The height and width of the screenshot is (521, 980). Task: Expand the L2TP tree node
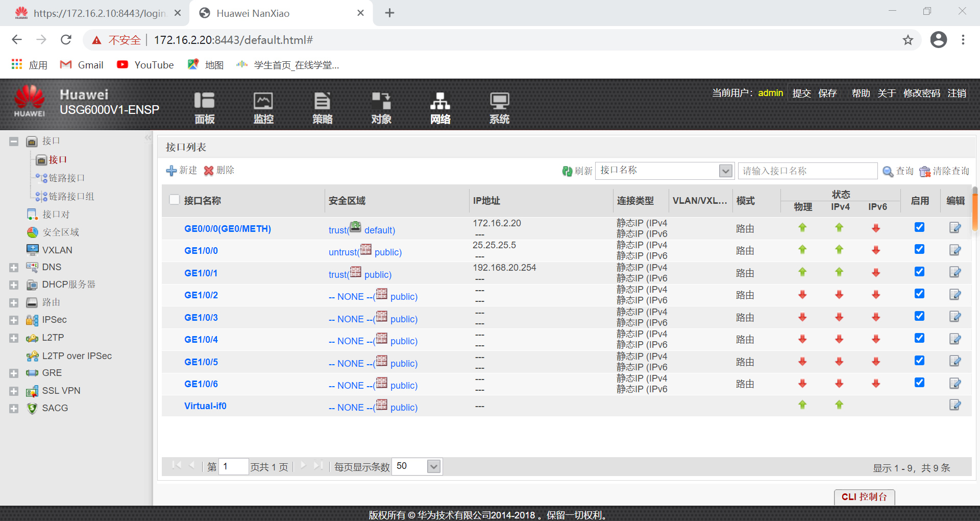[14, 338]
